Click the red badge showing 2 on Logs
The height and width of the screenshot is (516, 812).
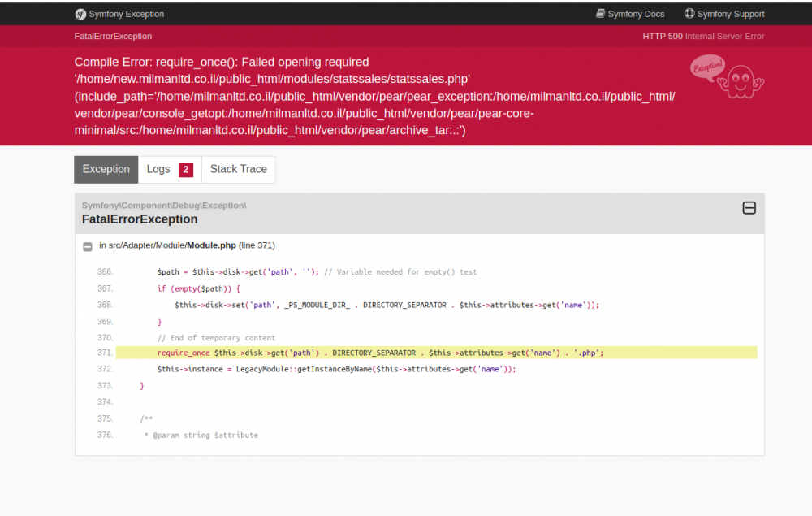pos(185,169)
